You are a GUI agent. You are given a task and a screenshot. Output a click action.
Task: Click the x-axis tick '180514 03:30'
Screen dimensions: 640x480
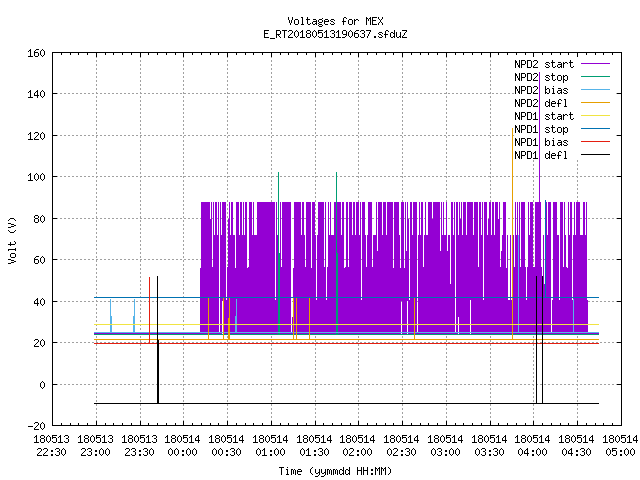(489, 446)
